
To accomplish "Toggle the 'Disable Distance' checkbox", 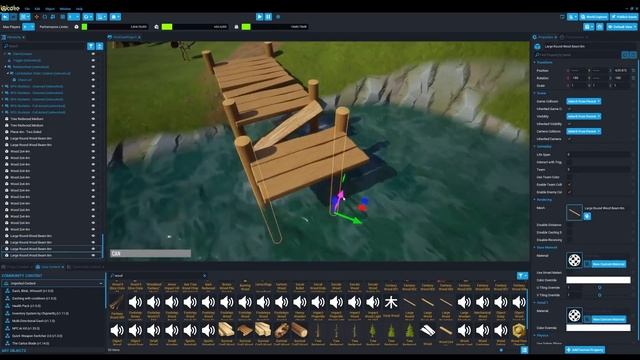I will coord(569,225).
